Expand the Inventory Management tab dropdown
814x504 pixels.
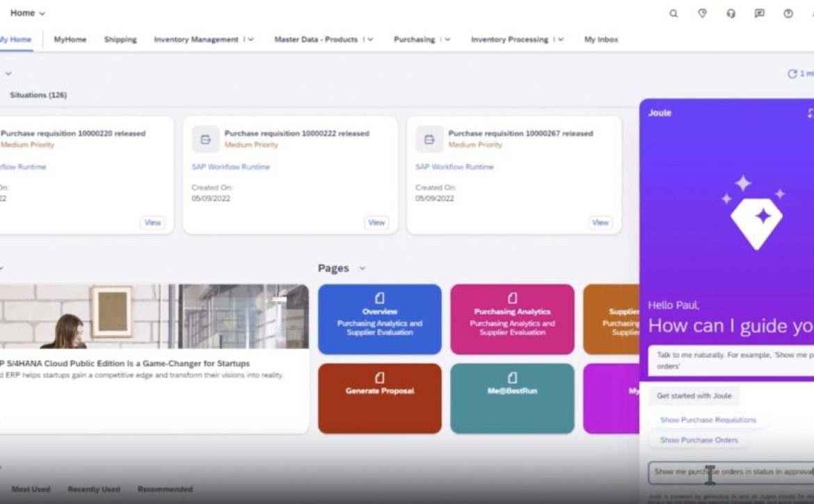(250, 40)
